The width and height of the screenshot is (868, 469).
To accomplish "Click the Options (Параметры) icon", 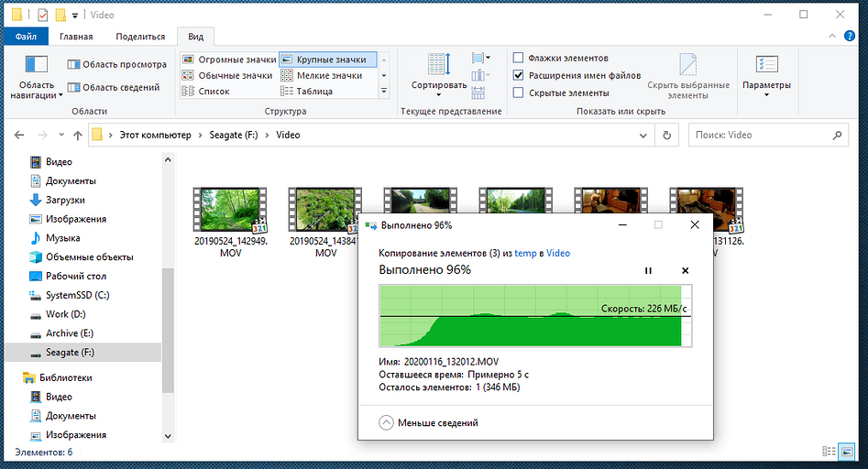I will pos(766,65).
